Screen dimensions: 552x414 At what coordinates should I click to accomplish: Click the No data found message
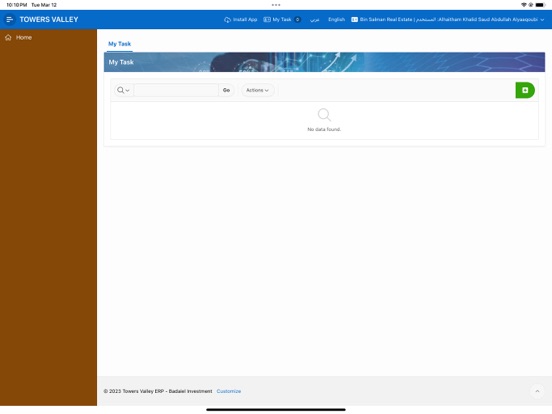coord(324,129)
